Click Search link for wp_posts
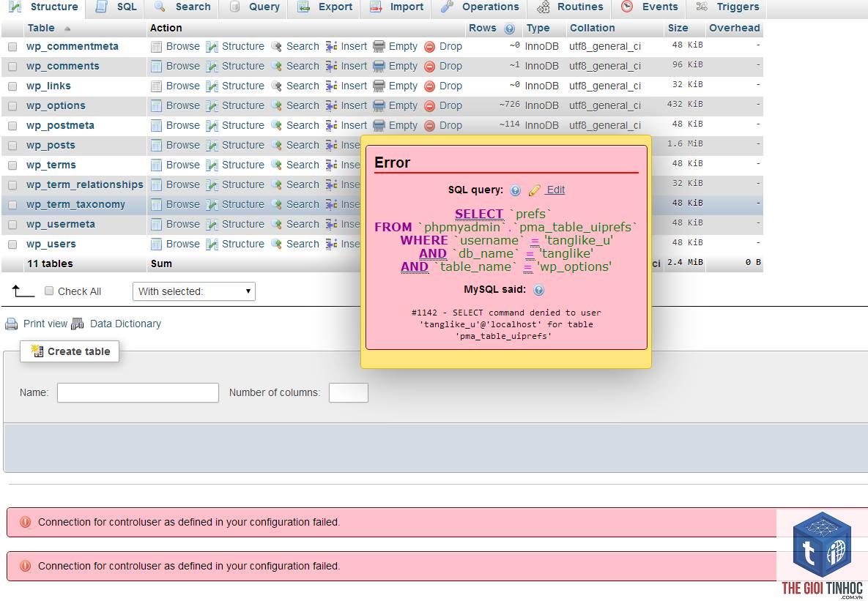Viewport: 868px width, 601px height. [303, 145]
